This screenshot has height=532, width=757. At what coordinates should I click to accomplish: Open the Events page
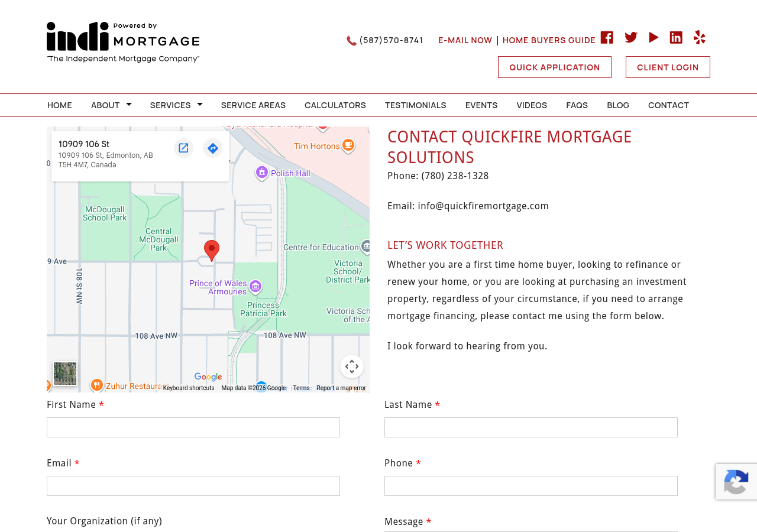tap(481, 105)
